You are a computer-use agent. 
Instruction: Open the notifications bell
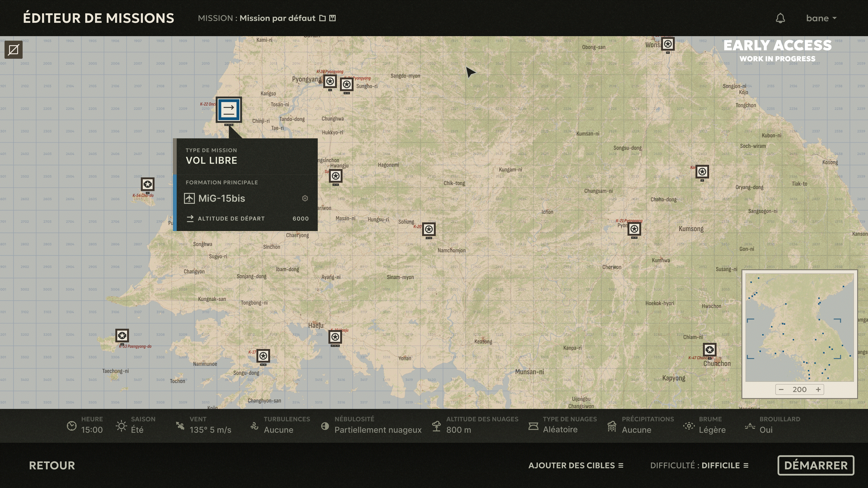pos(780,18)
